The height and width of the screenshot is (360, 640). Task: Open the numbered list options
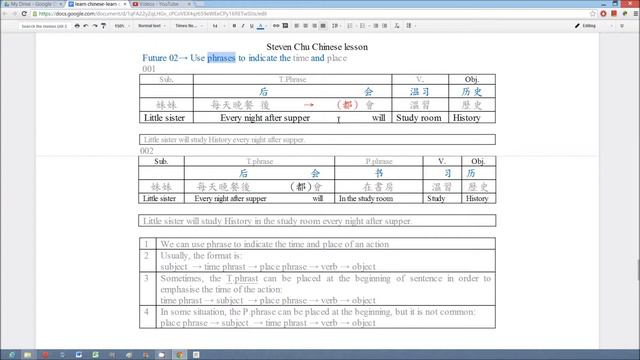[351, 26]
